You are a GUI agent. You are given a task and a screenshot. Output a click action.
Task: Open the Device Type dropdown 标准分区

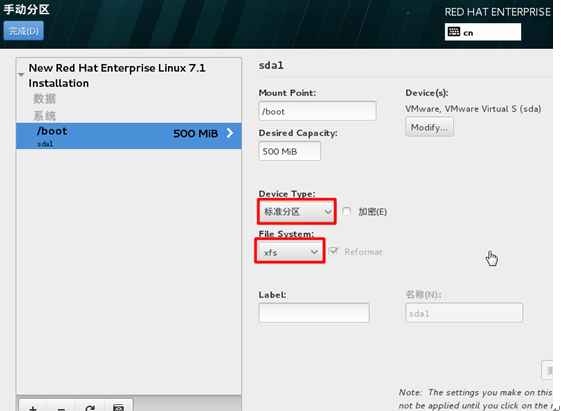(297, 211)
